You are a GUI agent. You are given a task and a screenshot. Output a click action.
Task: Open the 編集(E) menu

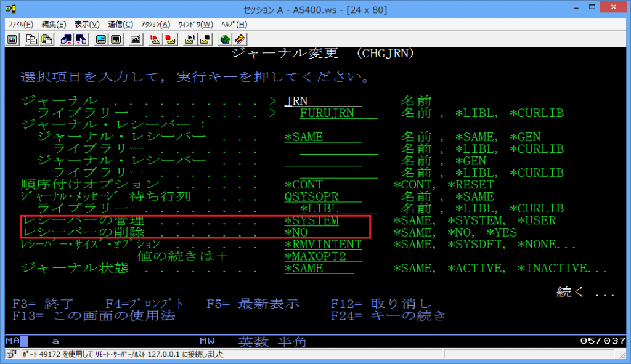click(x=54, y=25)
